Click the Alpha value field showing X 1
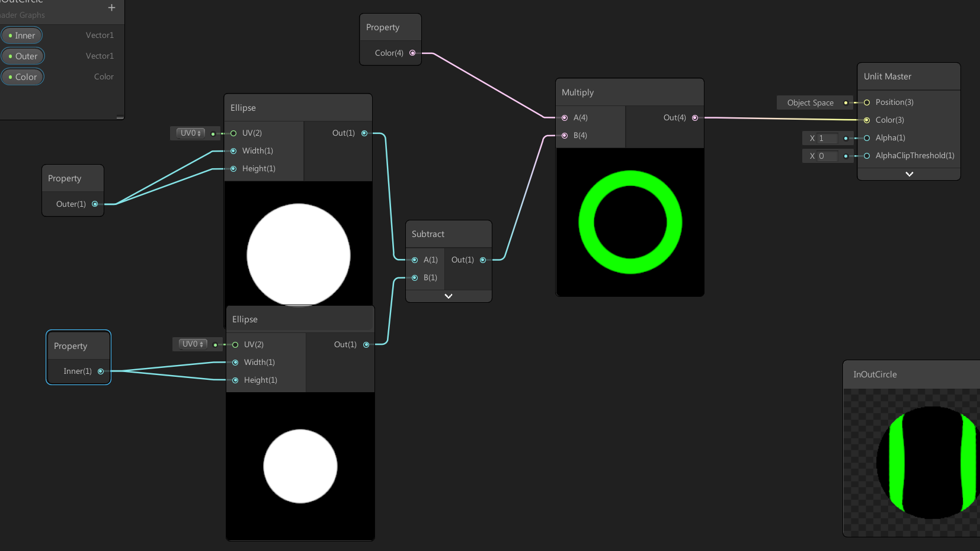The width and height of the screenshot is (980, 551). (x=828, y=138)
